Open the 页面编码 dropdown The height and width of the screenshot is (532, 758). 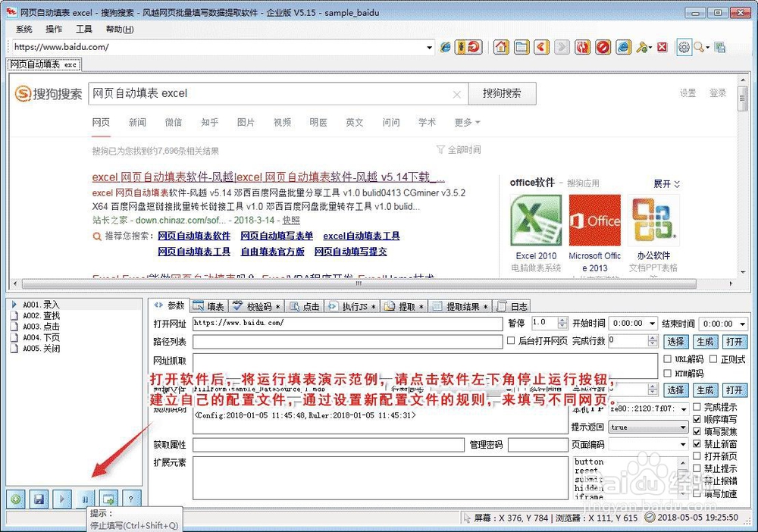683,444
